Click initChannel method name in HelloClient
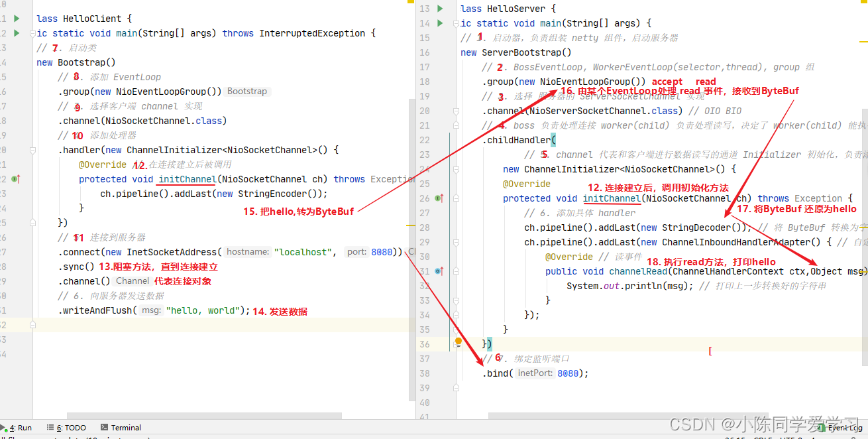The height and width of the screenshot is (439, 868). point(188,179)
